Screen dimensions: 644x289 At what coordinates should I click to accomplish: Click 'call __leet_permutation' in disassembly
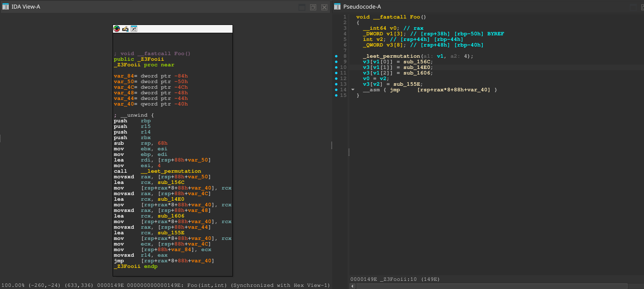coord(157,171)
